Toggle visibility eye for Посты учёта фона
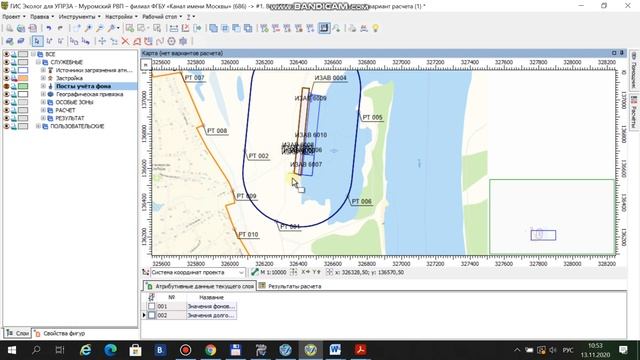Viewport: 640px width, 360px height. pos(7,86)
